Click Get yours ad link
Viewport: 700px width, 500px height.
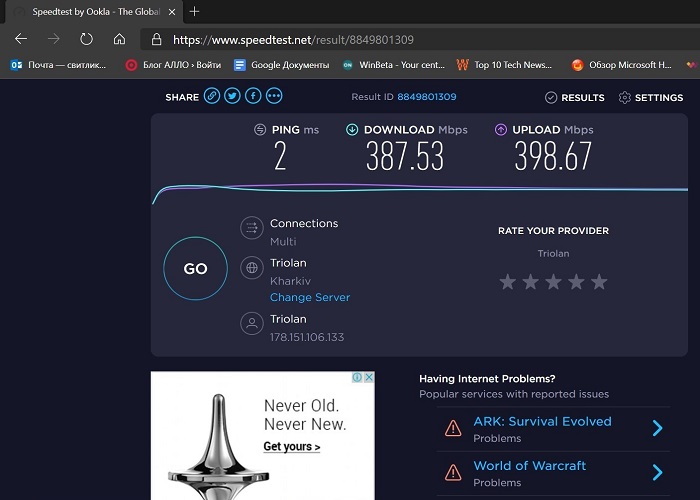[292, 446]
